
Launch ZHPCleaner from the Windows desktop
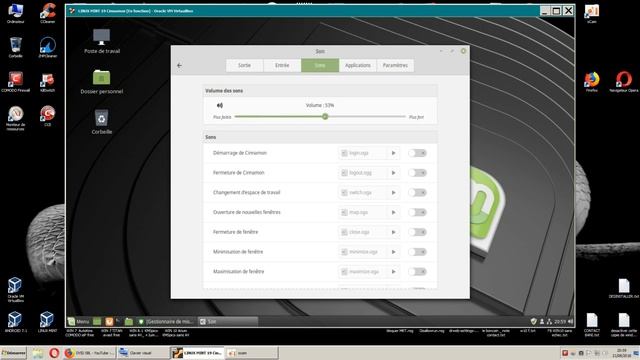[x=48, y=47]
